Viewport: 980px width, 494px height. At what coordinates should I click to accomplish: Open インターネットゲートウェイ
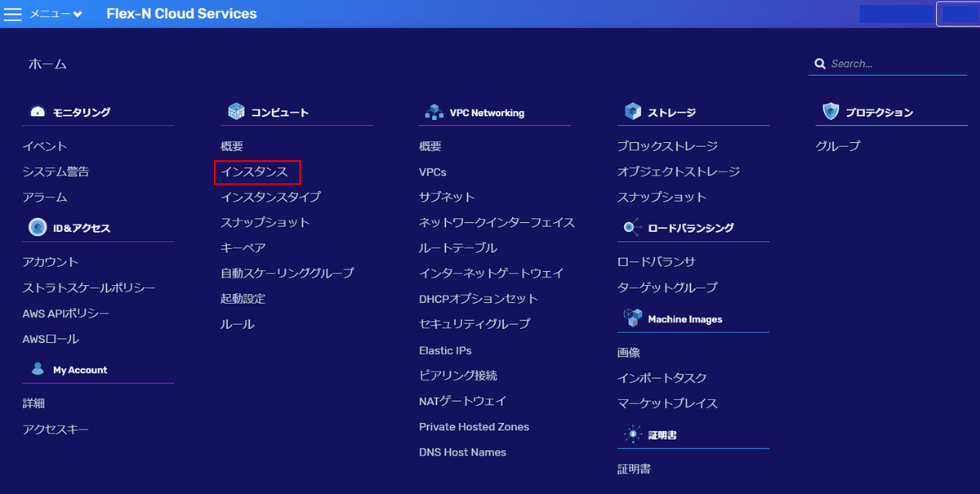pyautogui.click(x=492, y=273)
